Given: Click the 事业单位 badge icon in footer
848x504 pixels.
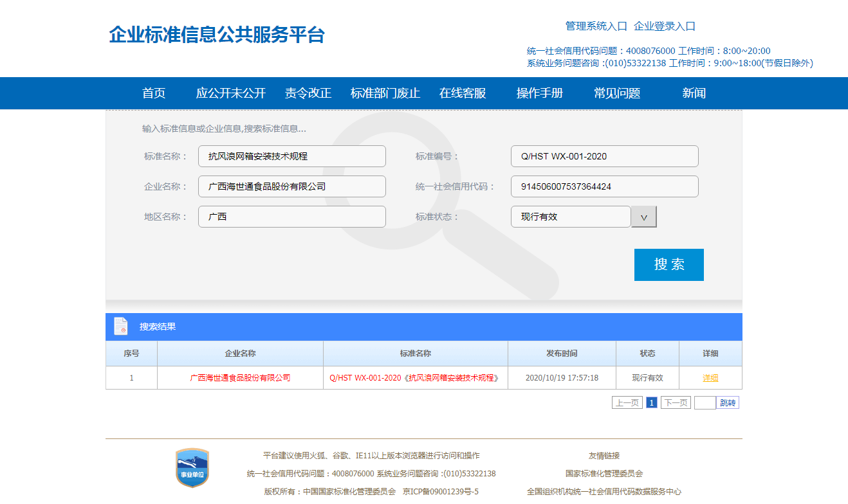Looking at the screenshot, I should click(x=192, y=467).
